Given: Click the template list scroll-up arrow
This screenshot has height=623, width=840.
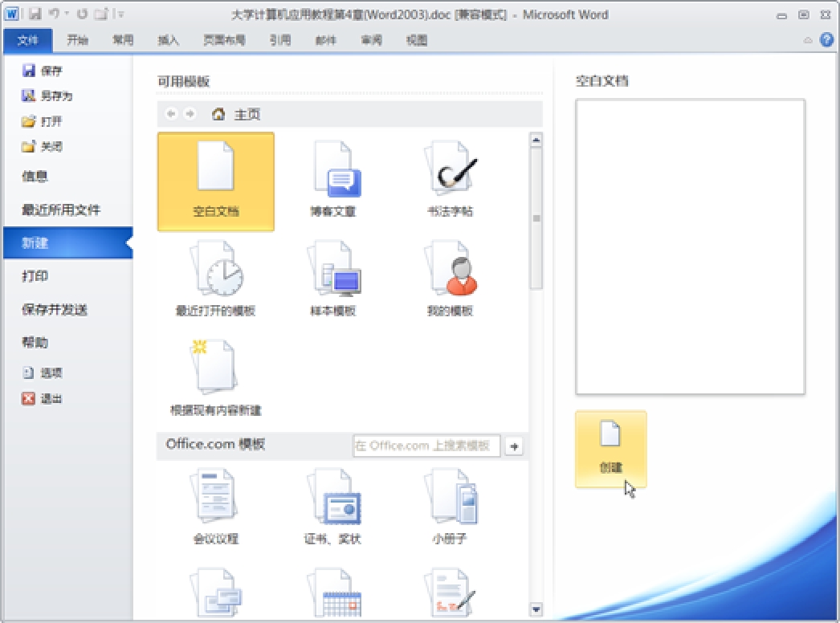Looking at the screenshot, I should coord(536,140).
